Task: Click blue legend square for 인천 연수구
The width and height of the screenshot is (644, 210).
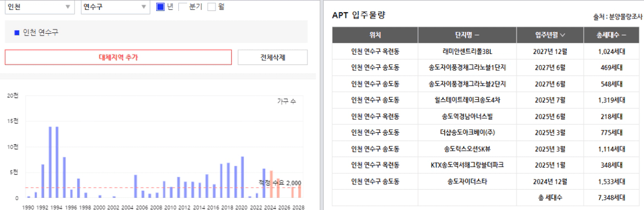Action: click(17, 32)
